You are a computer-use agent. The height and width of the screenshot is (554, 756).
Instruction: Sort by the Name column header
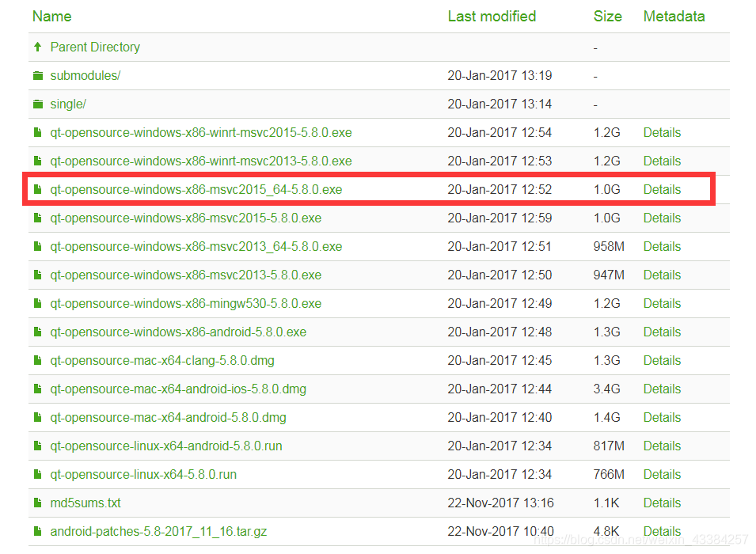click(x=52, y=17)
